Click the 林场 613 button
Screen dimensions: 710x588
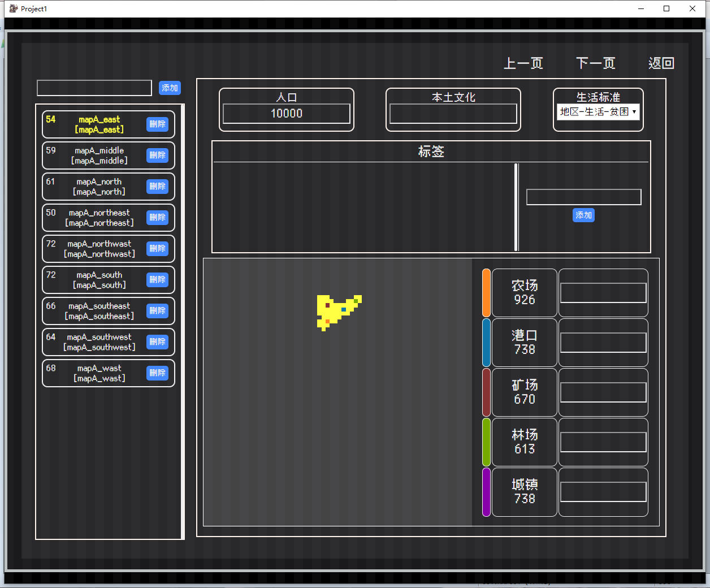[x=525, y=442]
